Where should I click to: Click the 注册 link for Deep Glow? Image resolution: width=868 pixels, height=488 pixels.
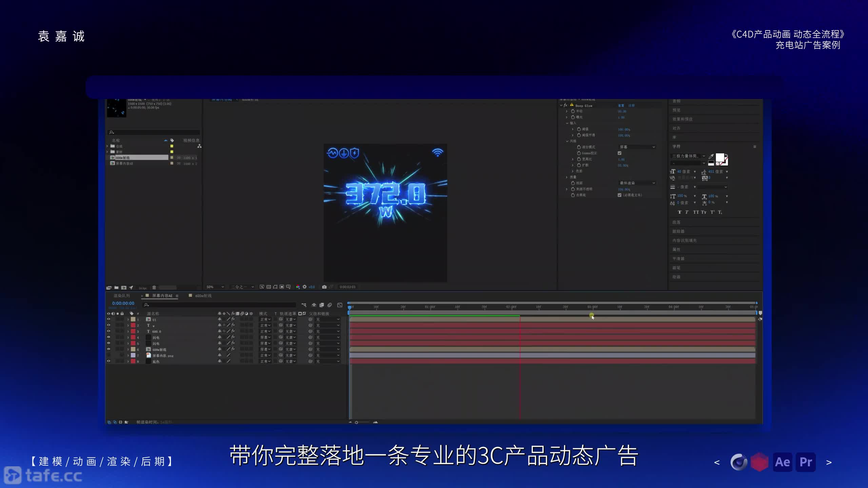coord(631,106)
